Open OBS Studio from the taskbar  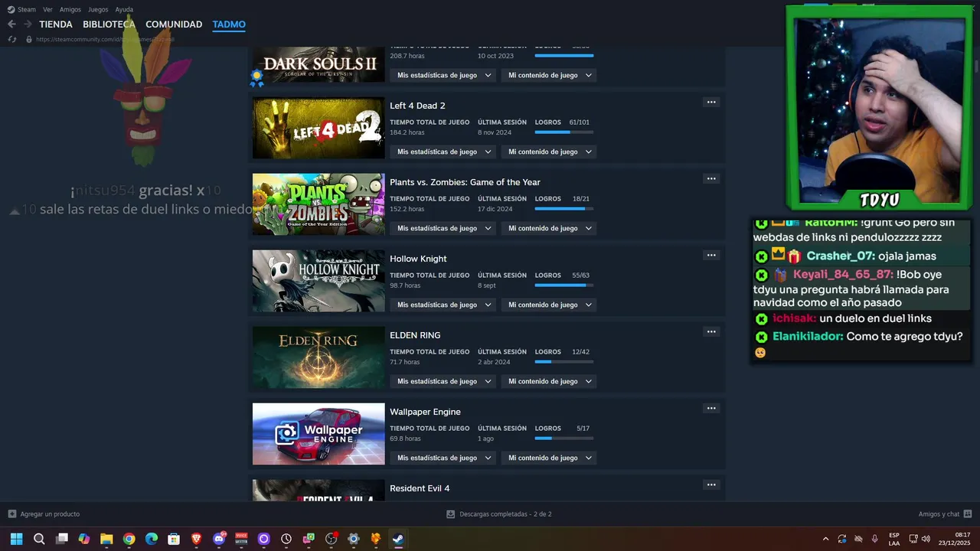(x=331, y=539)
